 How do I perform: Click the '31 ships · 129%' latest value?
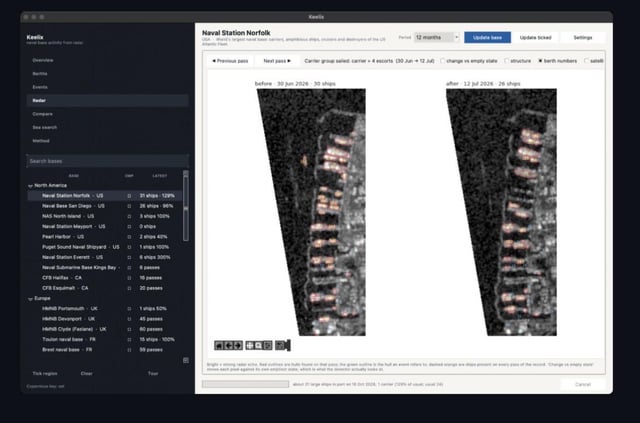point(157,196)
